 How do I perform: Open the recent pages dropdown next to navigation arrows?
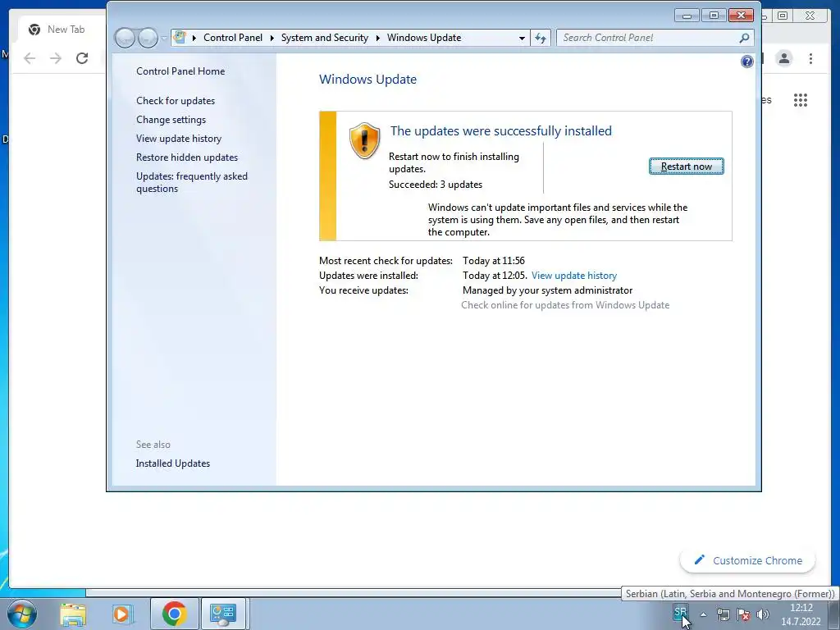(164, 38)
